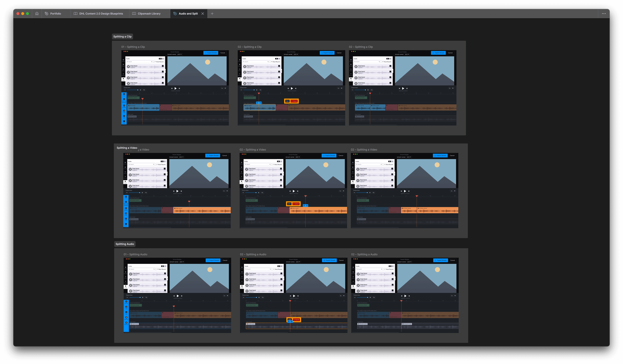This screenshot has height=364, width=623.
Task: Select Trim tool in 01 – Splitting a Clip frame
Action: pos(124,94)
